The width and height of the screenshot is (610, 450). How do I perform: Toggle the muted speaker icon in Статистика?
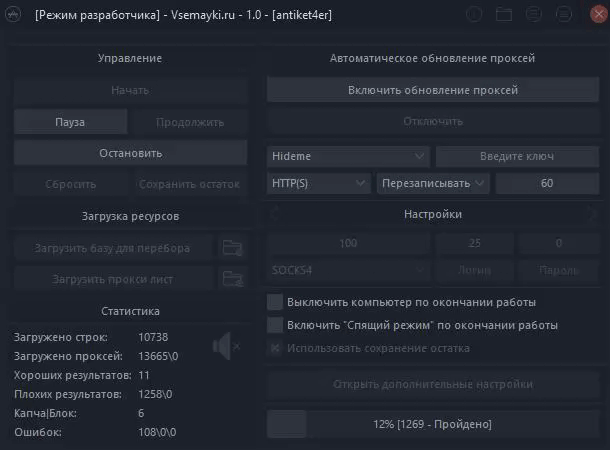(x=226, y=346)
